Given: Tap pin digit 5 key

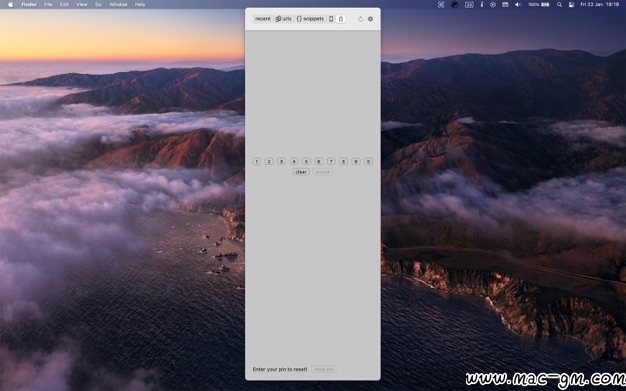Looking at the screenshot, I should pyautogui.click(x=306, y=161).
